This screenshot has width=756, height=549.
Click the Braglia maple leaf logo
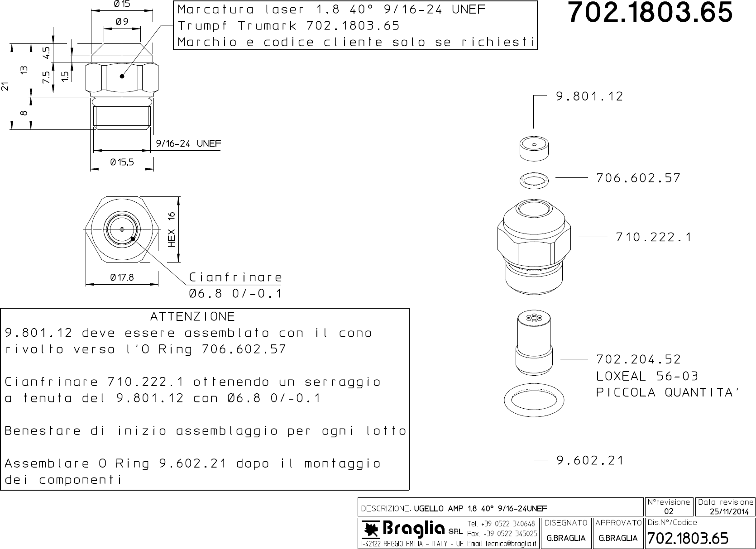[372, 528]
